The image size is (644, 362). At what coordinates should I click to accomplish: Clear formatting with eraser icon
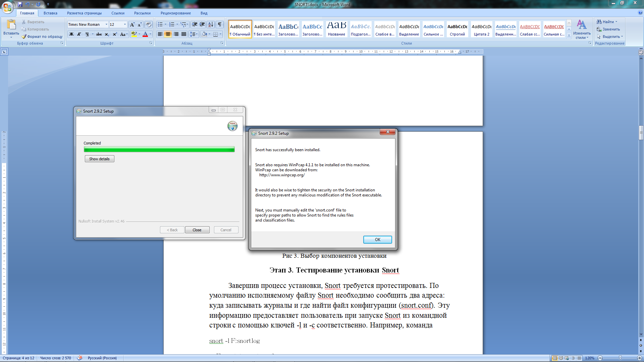(x=149, y=24)
